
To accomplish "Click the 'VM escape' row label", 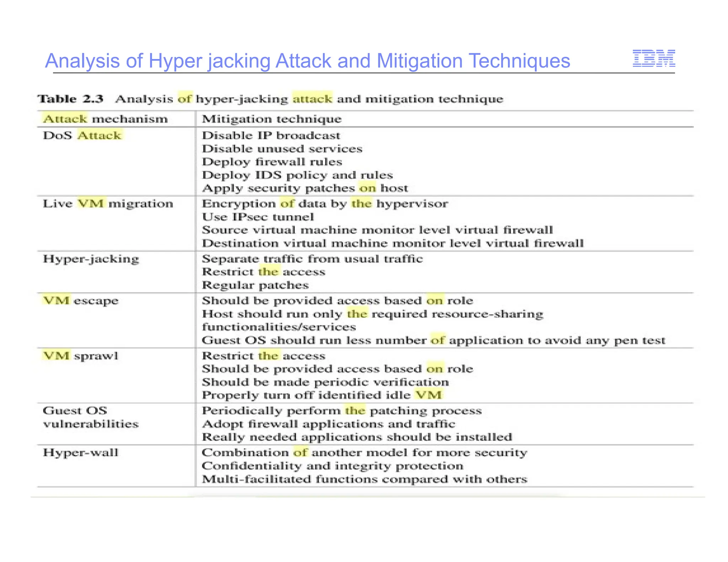I will point(81,301).
